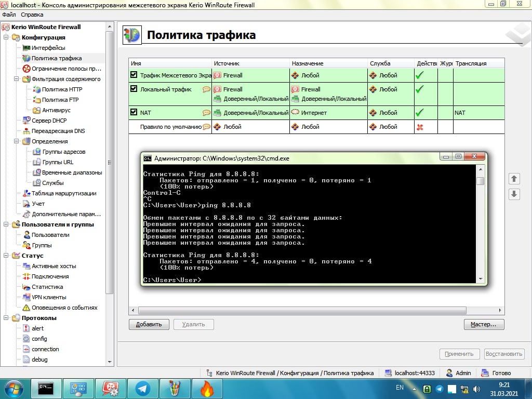
Task: Open VPN клиенты icon
Action: coord(26,297)
